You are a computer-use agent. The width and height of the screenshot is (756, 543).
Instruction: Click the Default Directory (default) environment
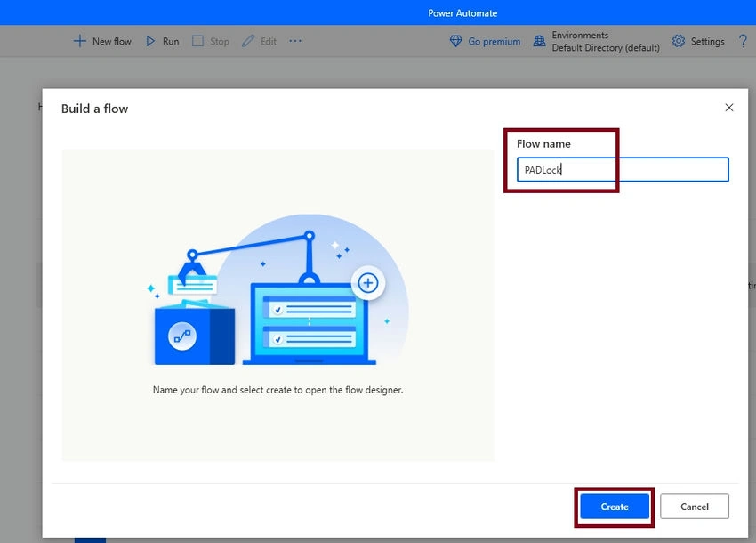606,48
